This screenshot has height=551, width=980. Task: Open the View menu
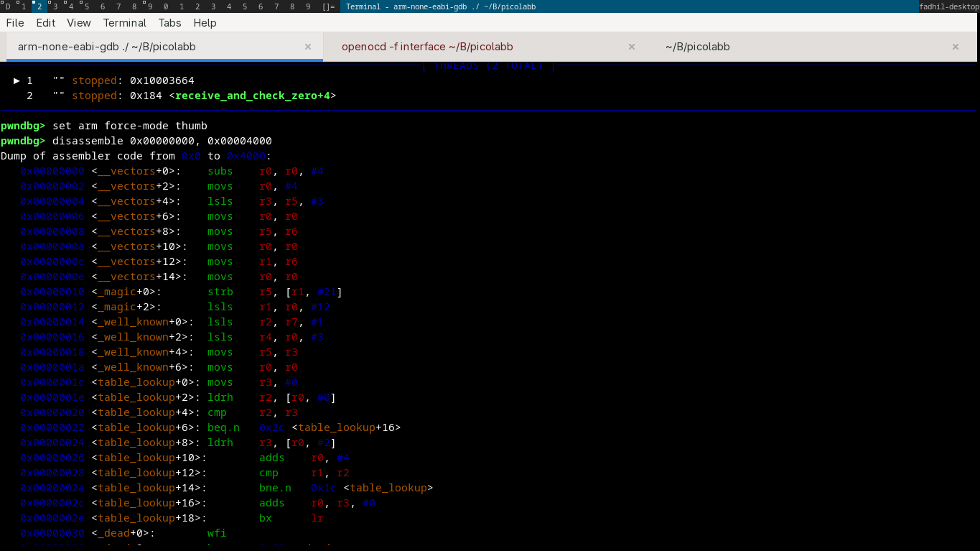(79, 23)
